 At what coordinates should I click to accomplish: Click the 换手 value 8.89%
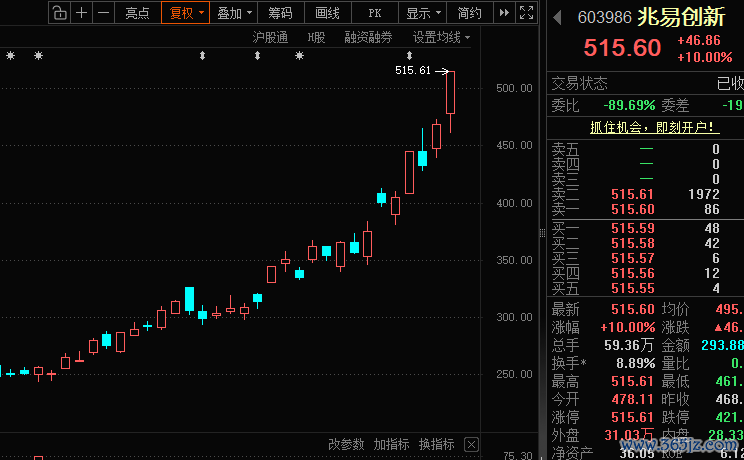coord(635,363)
